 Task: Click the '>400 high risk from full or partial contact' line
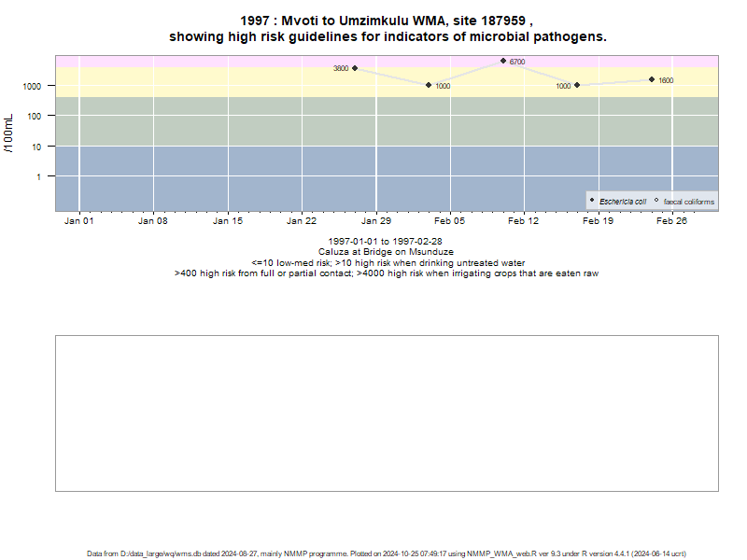coord(387,273)
